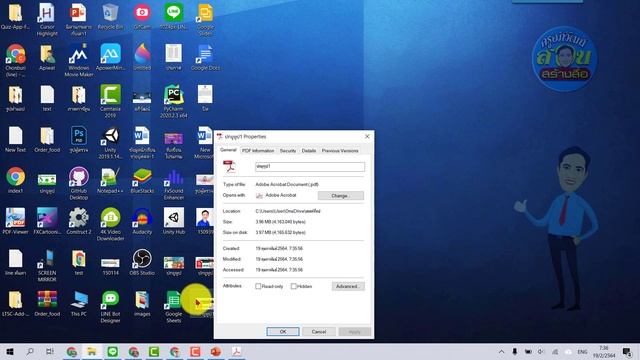This screenshot has width=640, height=360.
Task: Switch to the PDF Information tab
Action: [258, 151]
